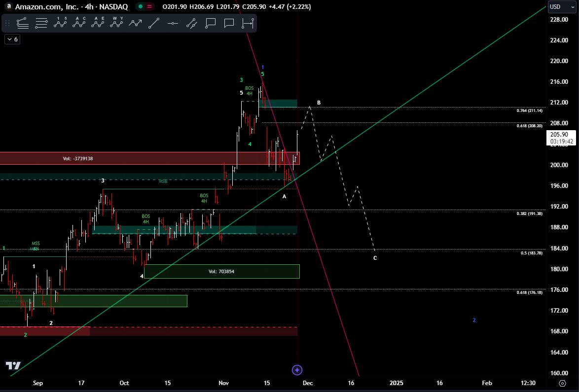This screenshot has width=579, height=392.
Task: Click the 2025 time axis label
Action: point(397,383)
